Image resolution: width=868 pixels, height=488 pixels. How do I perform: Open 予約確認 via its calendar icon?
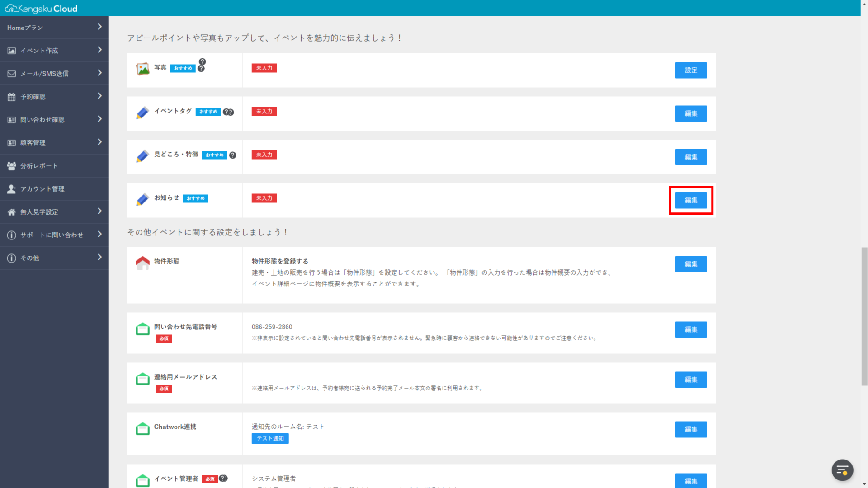(x=11, y=96)
